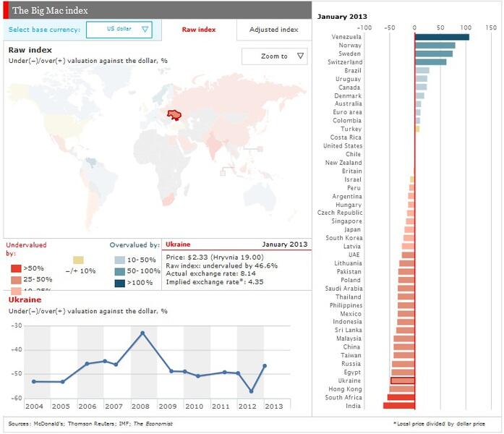The image size is (504, 434).
Task: Open the US dollar base currency dropdown
Action: tap(119, 29)
